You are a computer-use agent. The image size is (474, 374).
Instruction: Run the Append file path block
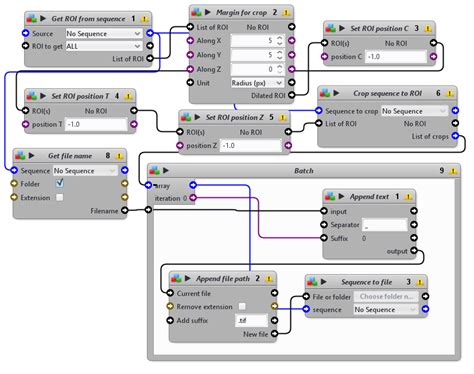point(187,278)
